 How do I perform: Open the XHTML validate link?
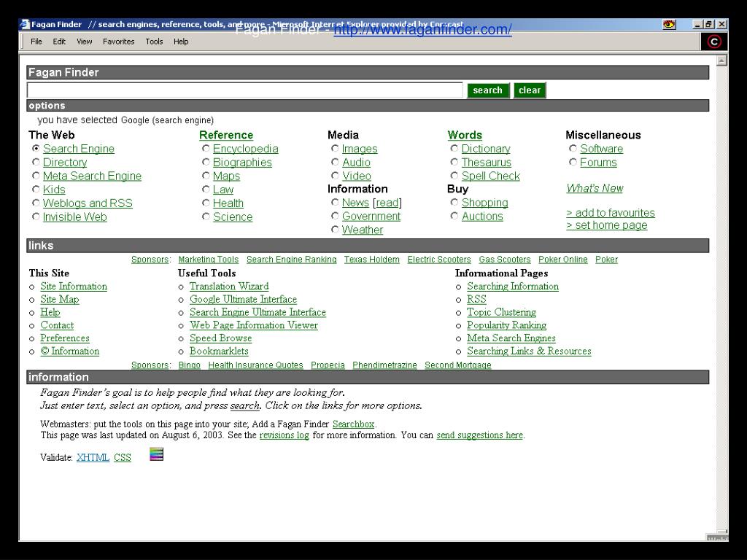tap(93, 458)
